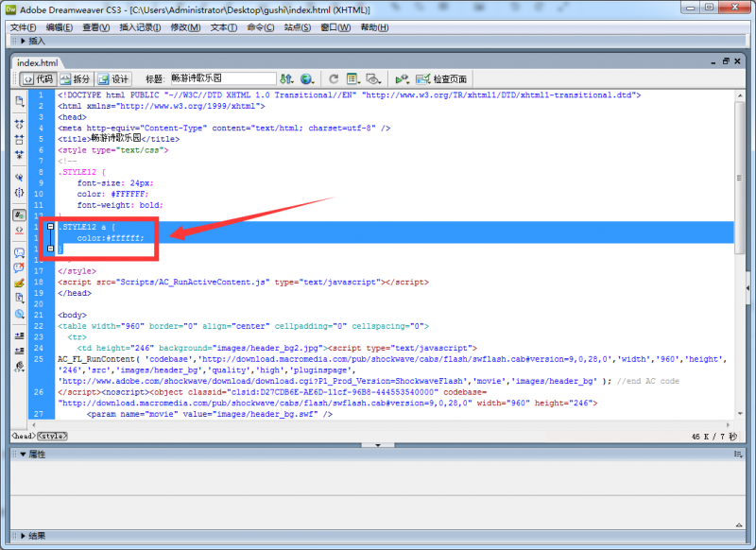Image resolution: width=756 pixels, height=550 pixels.
Task: Click the Expand All icon
Action: [19, 155]
